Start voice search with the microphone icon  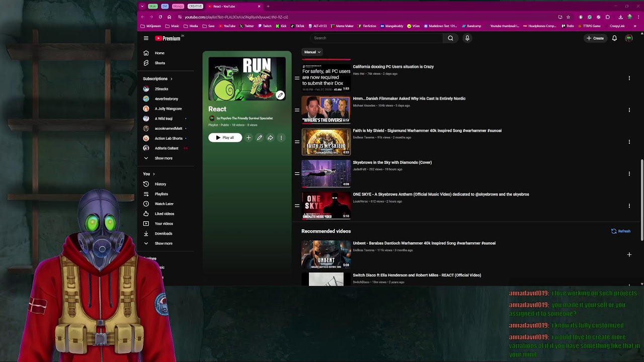tap(467, 38)
